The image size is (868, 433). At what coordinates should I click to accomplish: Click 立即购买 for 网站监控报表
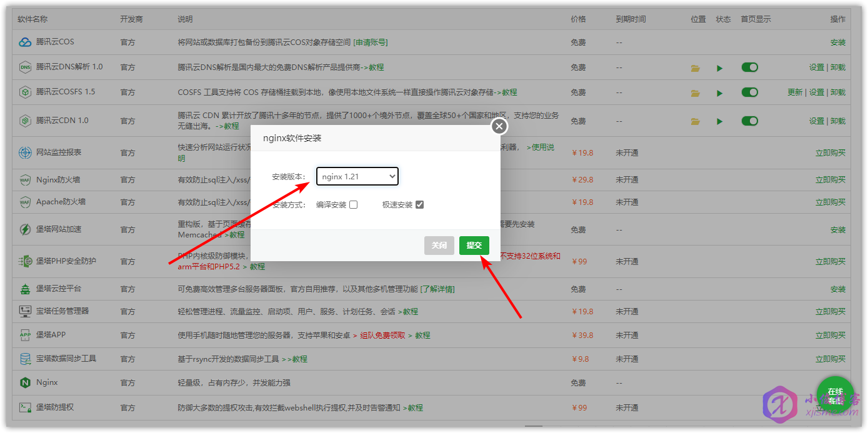[831, 153]
